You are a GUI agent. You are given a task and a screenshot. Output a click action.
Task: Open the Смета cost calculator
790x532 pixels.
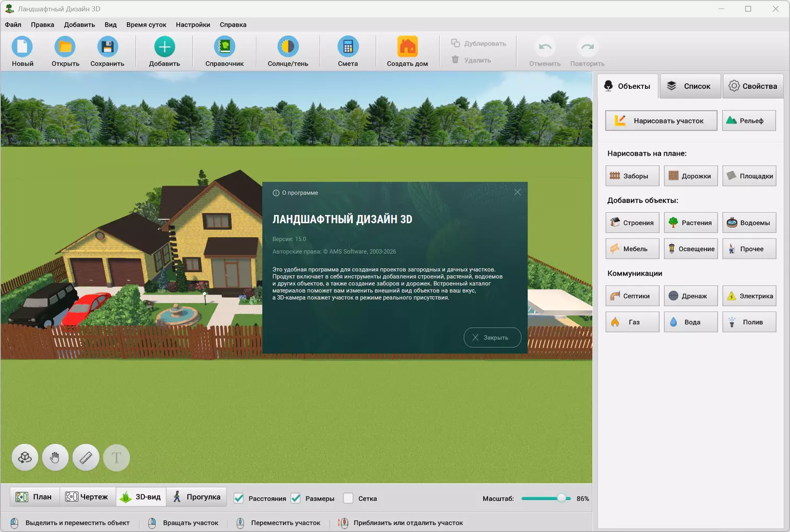point(348,52)
